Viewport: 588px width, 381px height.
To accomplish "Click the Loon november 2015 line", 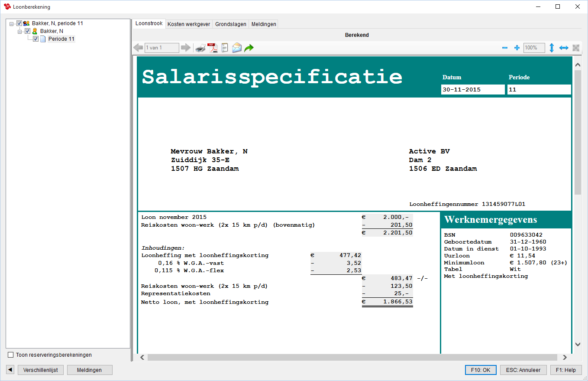I will point(174,217).
